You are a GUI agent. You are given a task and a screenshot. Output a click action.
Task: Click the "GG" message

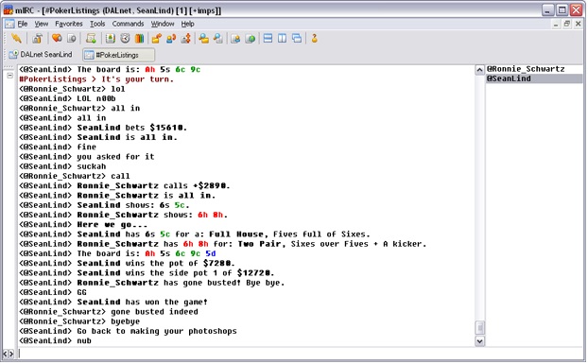coord(81,292)
